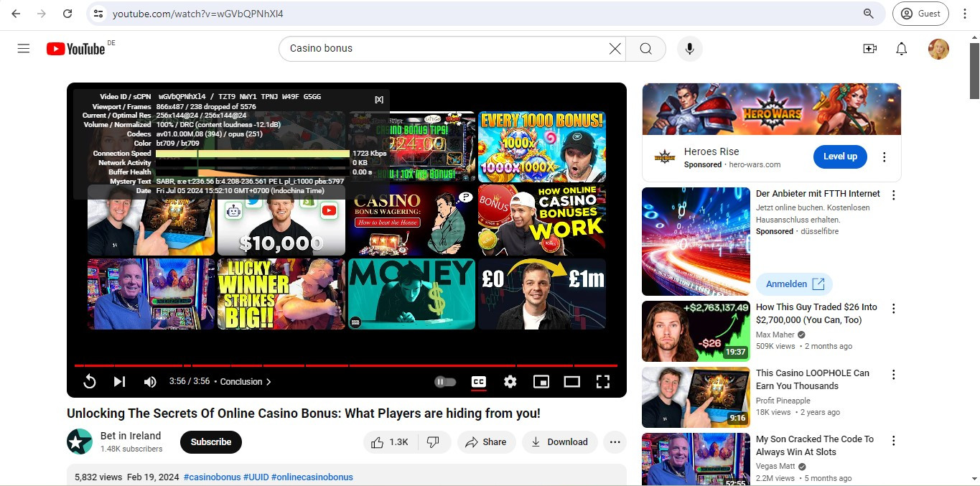Screen dimensions: 980x486
Task: Enter full screen mode
Action: [x=603, y=382]
